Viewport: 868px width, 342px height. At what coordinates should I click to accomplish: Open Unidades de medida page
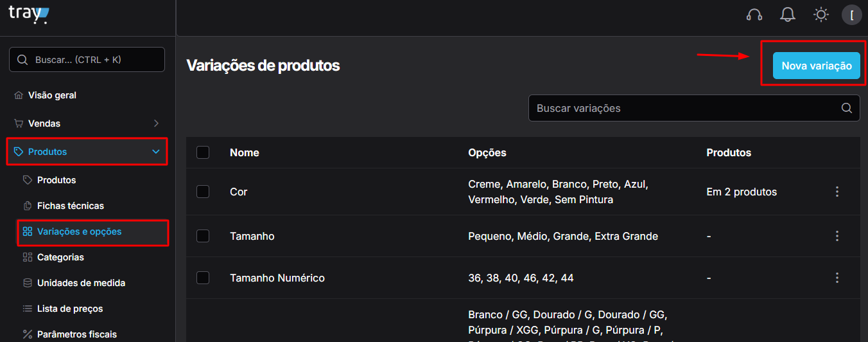[81, 283]
